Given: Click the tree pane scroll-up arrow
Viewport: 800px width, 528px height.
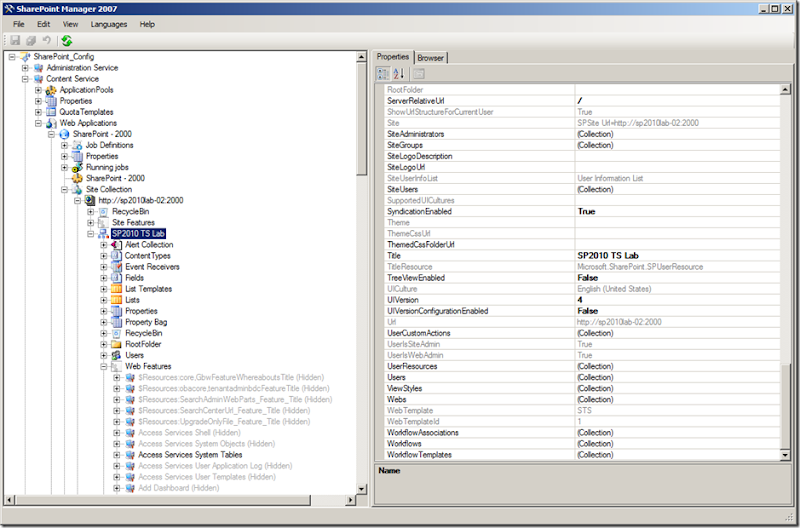Looking at the screenshot, I should click(359, 58).
